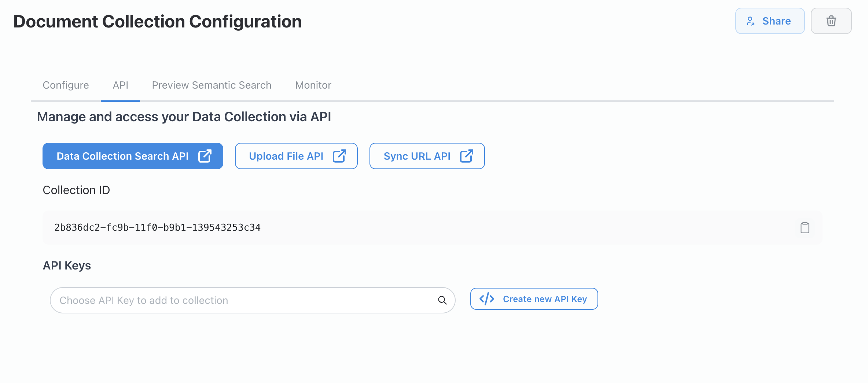This screenshot has height=383, width=868.
Task: Click the Document Collection Configuration title
Action: coord(158,22)
